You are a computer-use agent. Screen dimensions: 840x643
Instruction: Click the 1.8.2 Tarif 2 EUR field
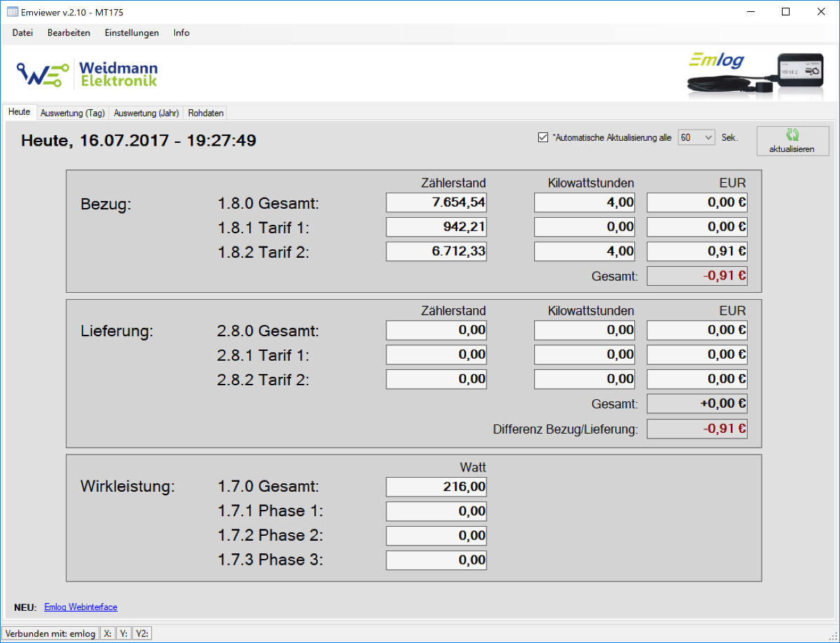point(696,251)
